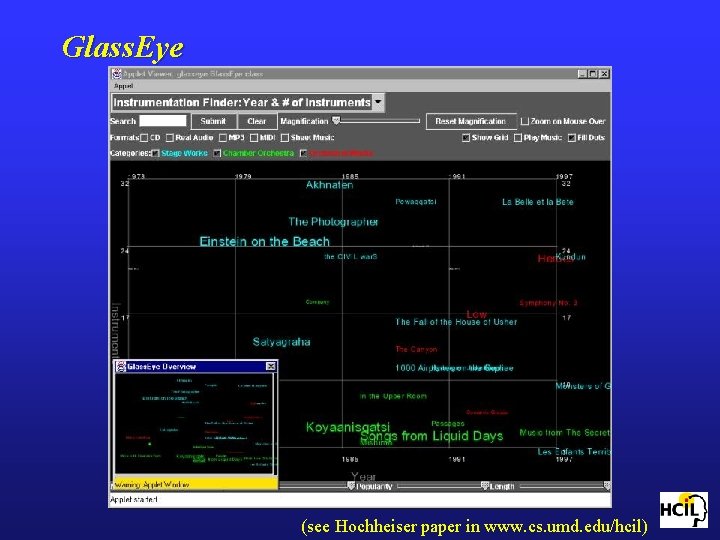Click In the Upper Room
Viewport: 720px width, 540px height.
(393, 396)
